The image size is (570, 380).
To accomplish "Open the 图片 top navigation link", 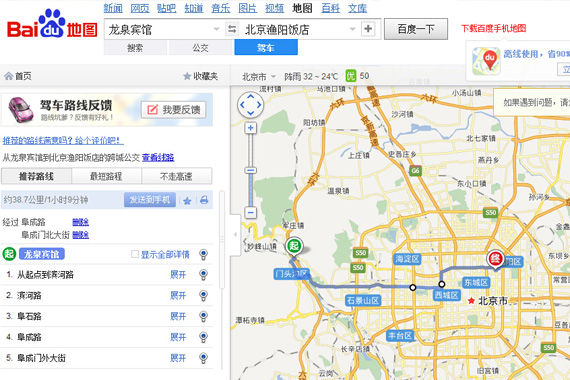I will [248, 8].
